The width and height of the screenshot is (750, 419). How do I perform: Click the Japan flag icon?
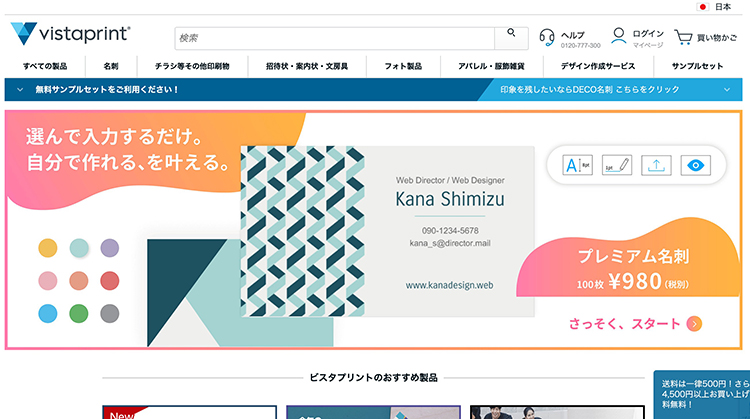pyautogui.click(x=702, y=7)
